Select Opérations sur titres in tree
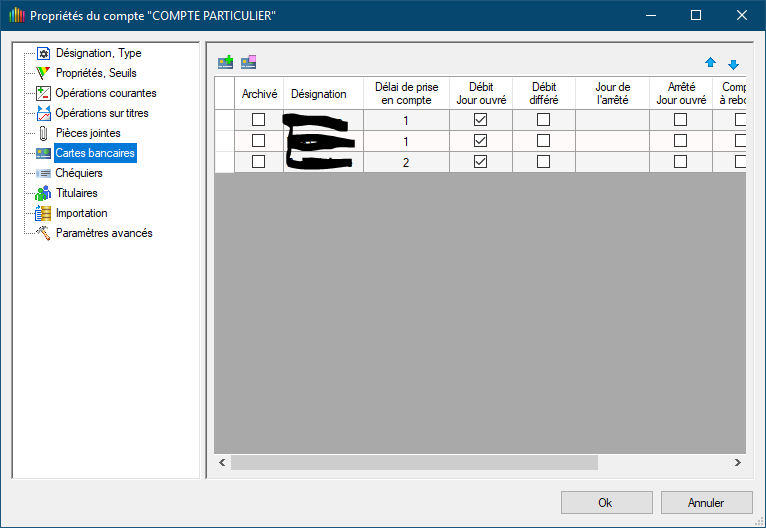This screenshot has width=766, height=528. (102, 113)
